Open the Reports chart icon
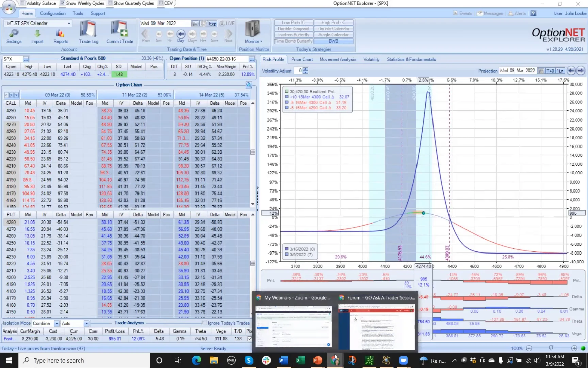Image resolution: width=588 pixels, height=368 pixels. pyautogui.click(x=61, y=36)
